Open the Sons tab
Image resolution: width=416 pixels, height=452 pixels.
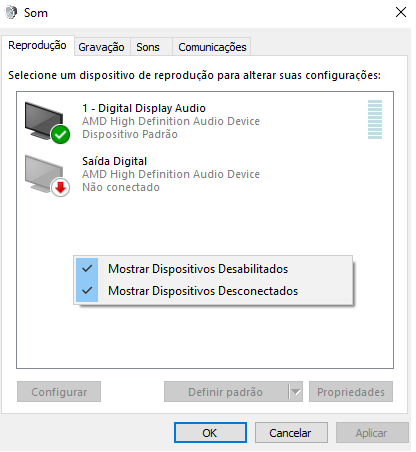(148, 47)
